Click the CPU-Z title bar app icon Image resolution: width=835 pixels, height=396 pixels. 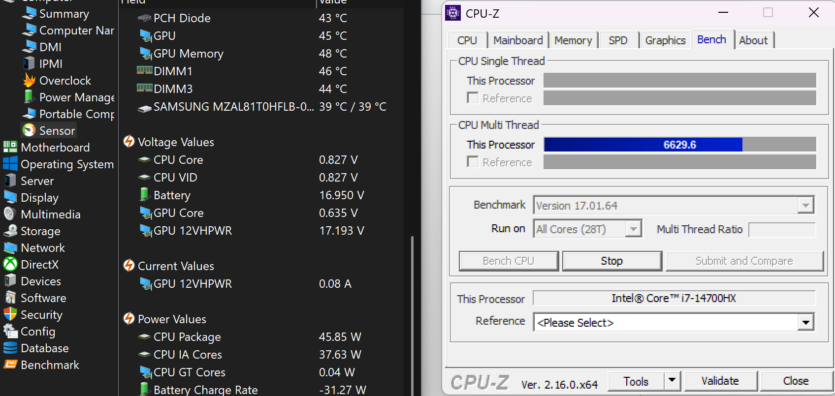[453, 13]
